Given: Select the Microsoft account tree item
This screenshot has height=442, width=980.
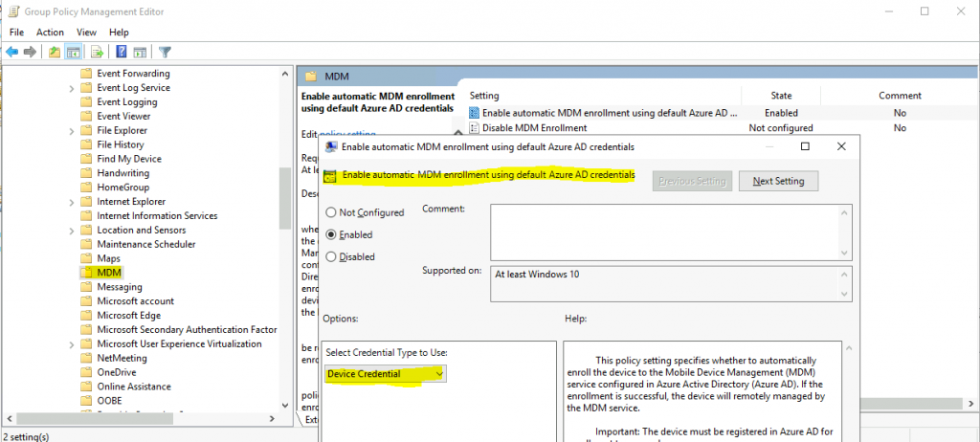Looking at the screenshot, I should [x=136, y=300].
